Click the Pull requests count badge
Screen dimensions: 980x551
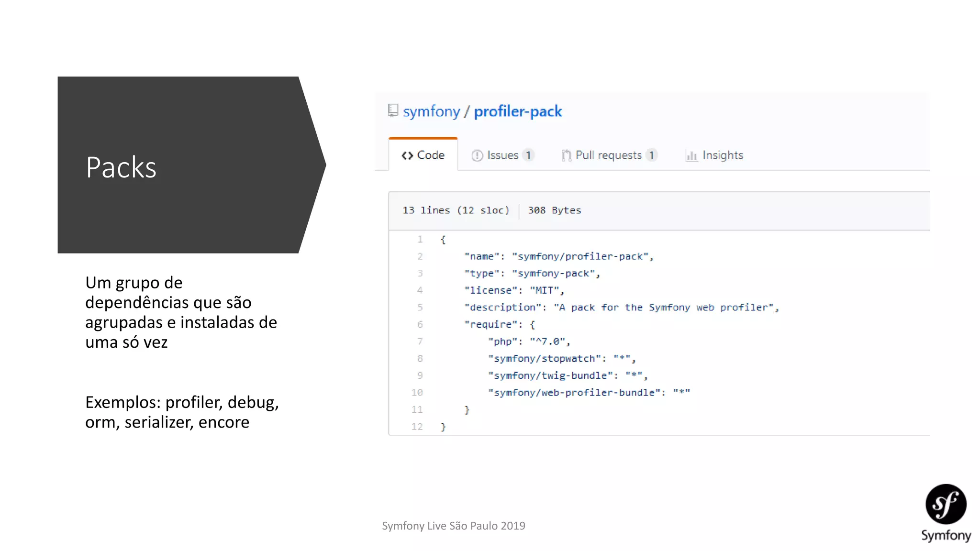[651, 155]
